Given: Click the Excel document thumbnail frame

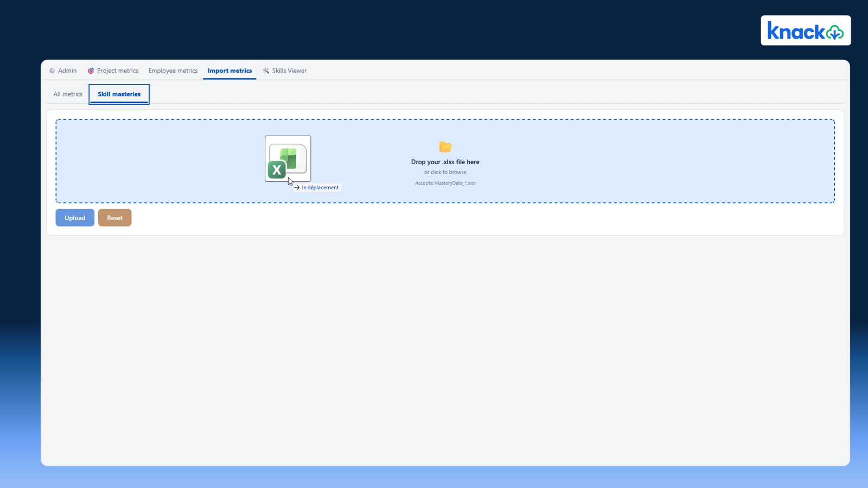Looking at the screenshot, I should coord(288,158).
